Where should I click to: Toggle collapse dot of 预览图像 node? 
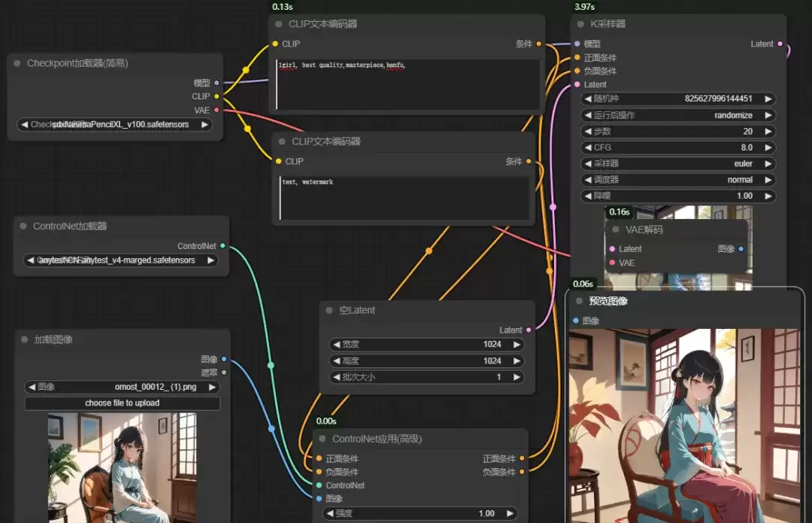click(x=579, y=301)
